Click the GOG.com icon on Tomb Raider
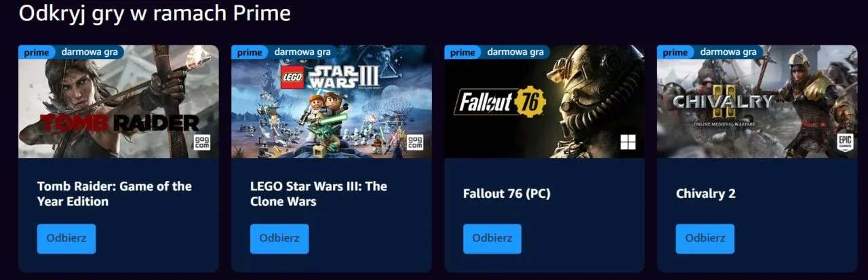This screenshot has height=280, width=868. click(x=202, y=142)
